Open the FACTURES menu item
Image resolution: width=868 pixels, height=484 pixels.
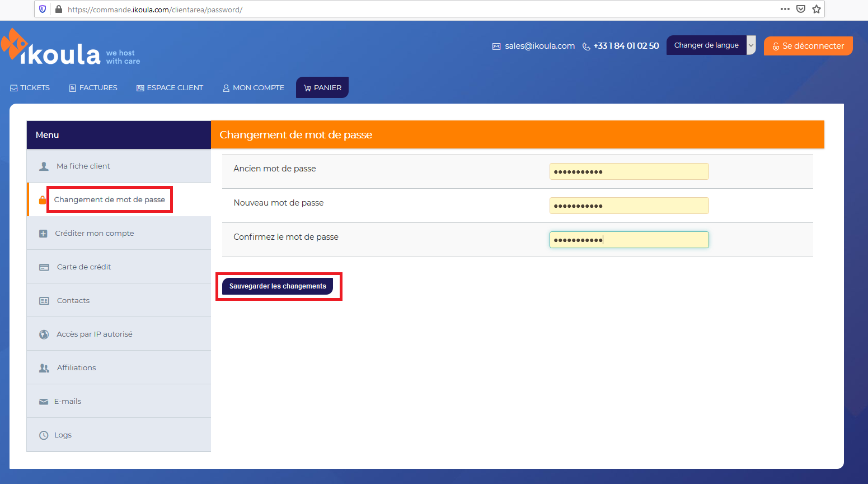[93, 88]
